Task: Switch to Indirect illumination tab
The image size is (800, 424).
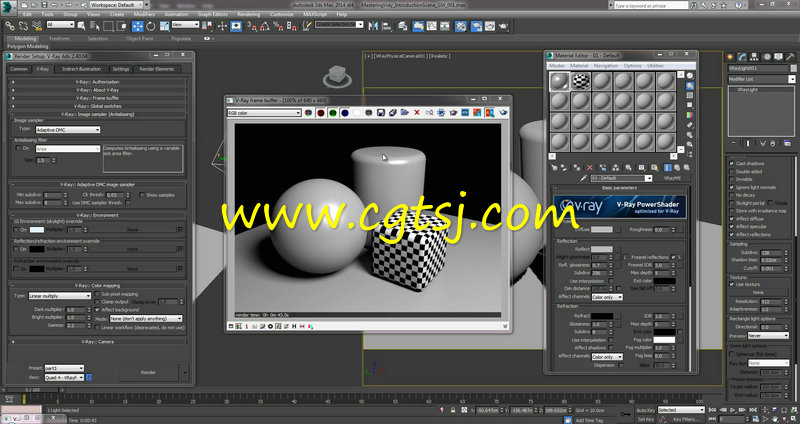Action: (82, 69)
